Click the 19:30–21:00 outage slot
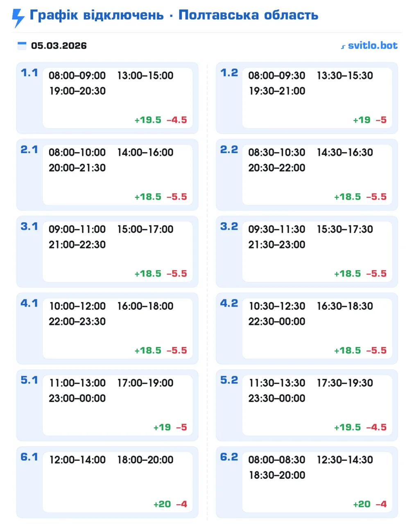414x532 pixels. tap(277, 91)
